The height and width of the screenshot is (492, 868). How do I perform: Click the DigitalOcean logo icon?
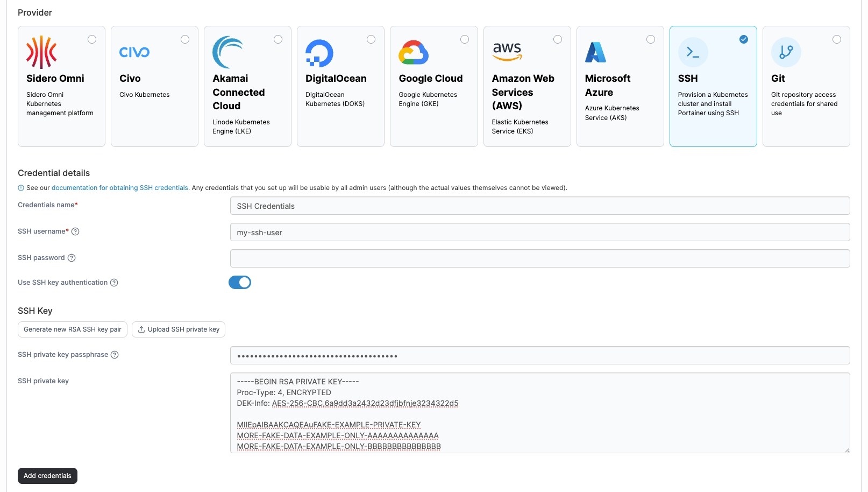pyautogui.click(x=319, y=53)
